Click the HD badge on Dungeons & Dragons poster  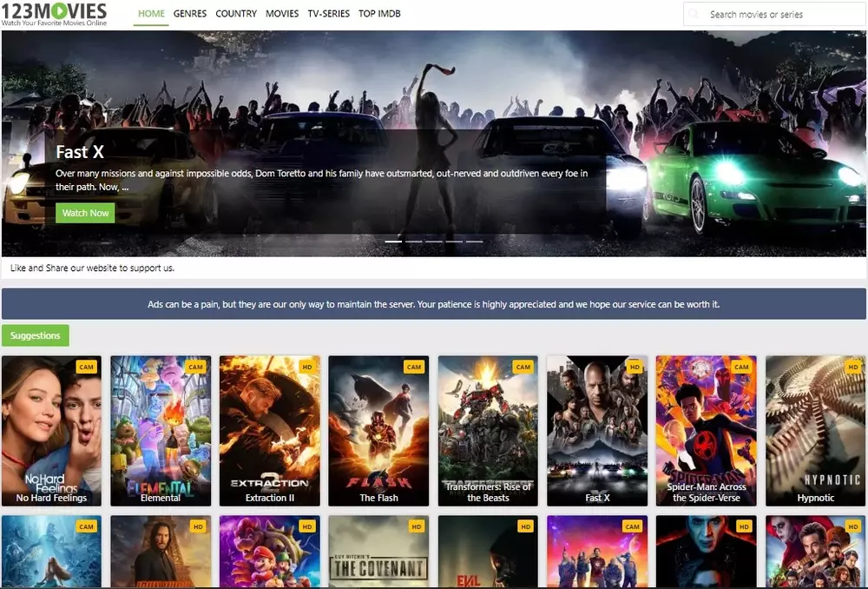point(853,526)
